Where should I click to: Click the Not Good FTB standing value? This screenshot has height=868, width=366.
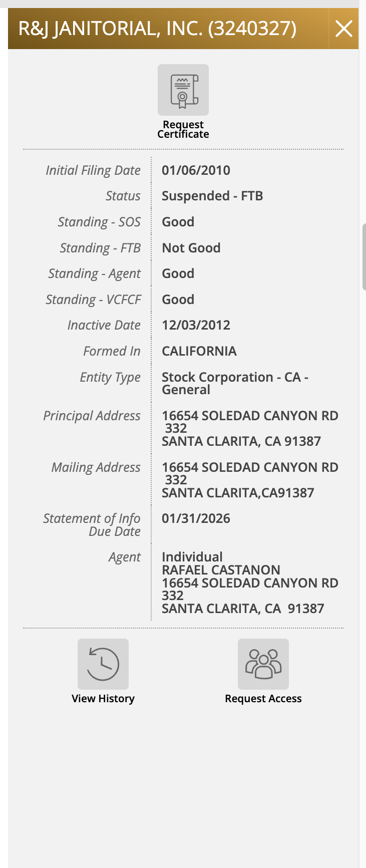coord(191,248)
